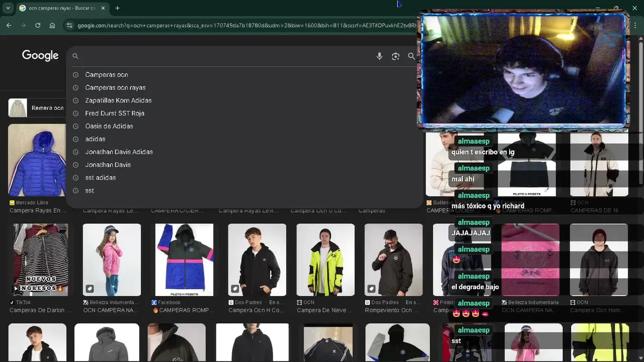Open site information icon in address bar
644x362 pixels.
click(x=69, y=26)
